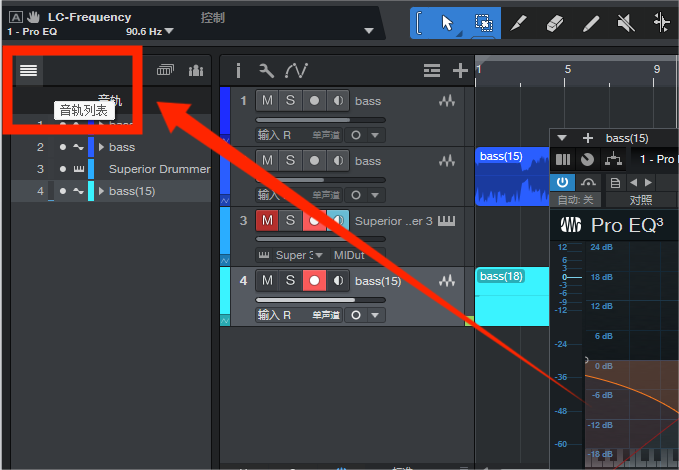Go to previous Pro EQ preset
Image resolution: width=679 pixels, height=470 pixels.
point(634,182)
